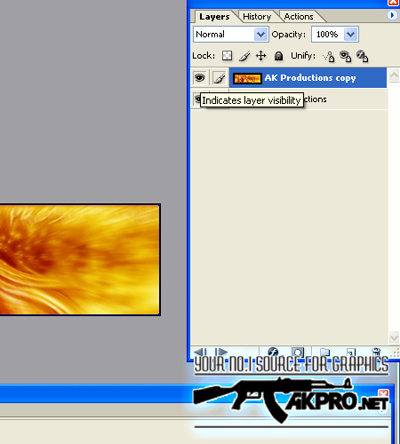
Task: Click AK Productions copy layer thumbnail
Action: [247, 79]
